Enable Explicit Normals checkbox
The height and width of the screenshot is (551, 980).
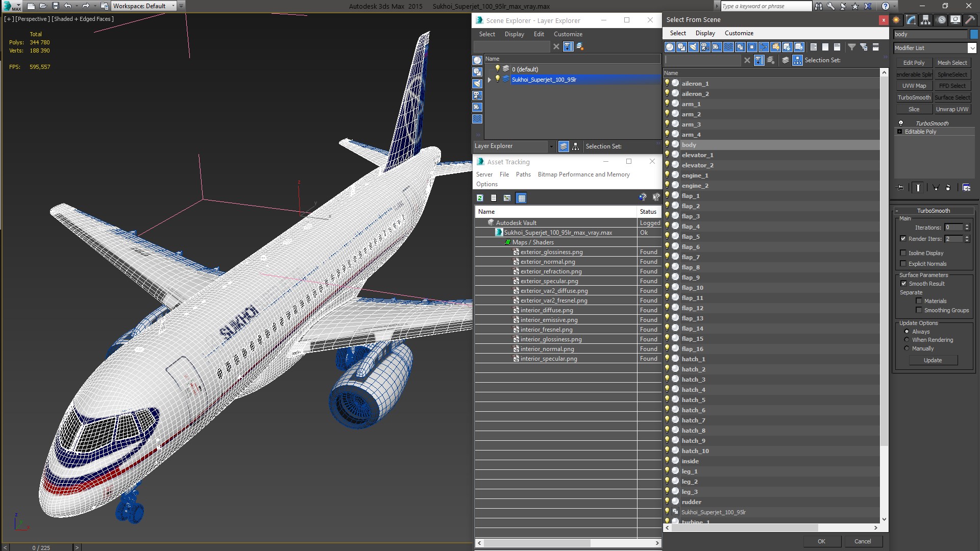click(903, 264)
